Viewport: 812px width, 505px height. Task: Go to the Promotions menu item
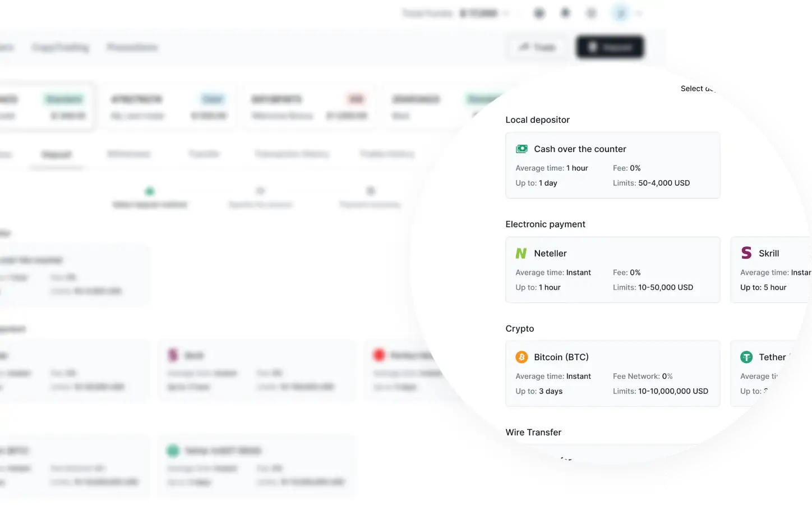tap(132, 47)
